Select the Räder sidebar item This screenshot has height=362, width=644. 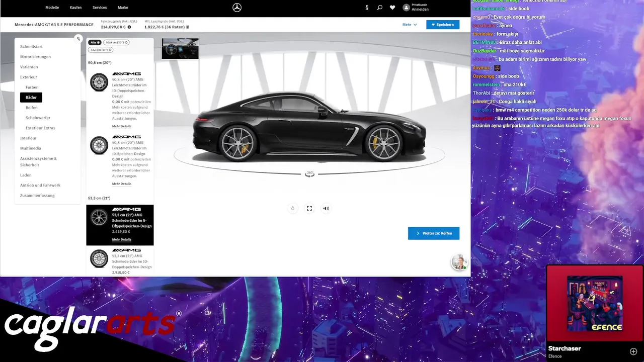tap(31, 97)
